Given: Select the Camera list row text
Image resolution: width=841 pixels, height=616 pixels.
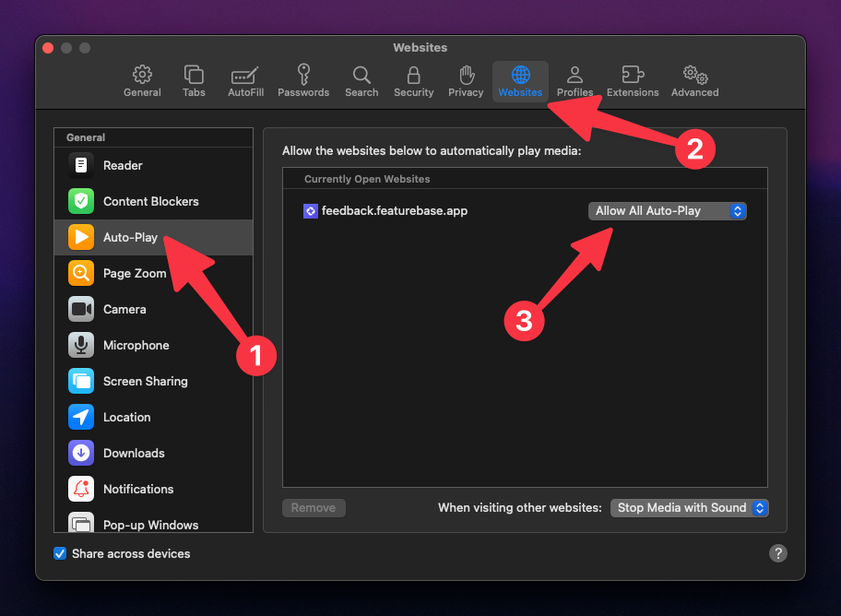Looking at the screenshot, I should tap(124, 309).
